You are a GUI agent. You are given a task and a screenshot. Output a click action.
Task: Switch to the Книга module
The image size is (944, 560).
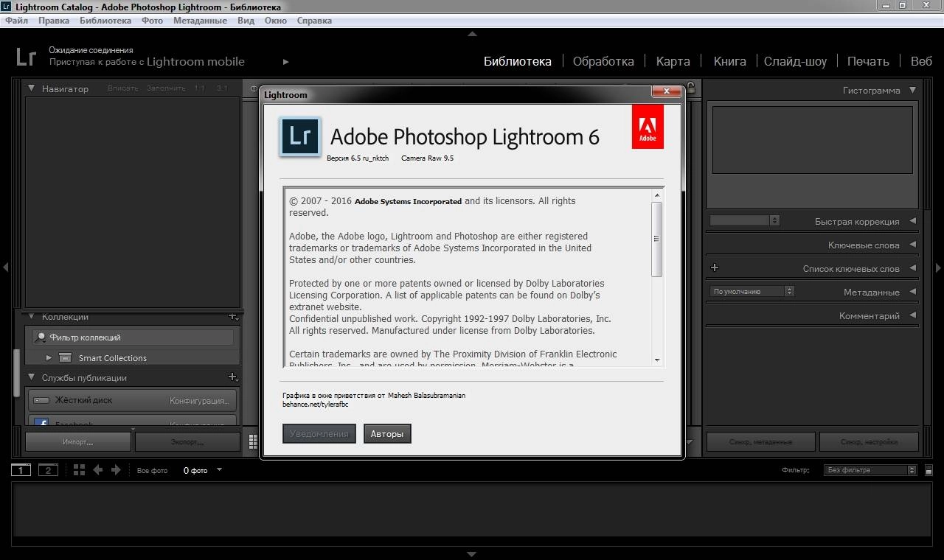tap(729, 61)
